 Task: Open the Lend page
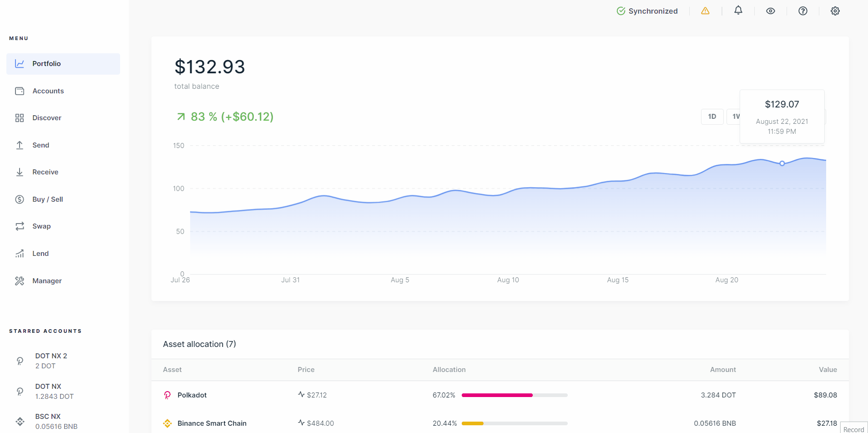[x=63, y=254]
